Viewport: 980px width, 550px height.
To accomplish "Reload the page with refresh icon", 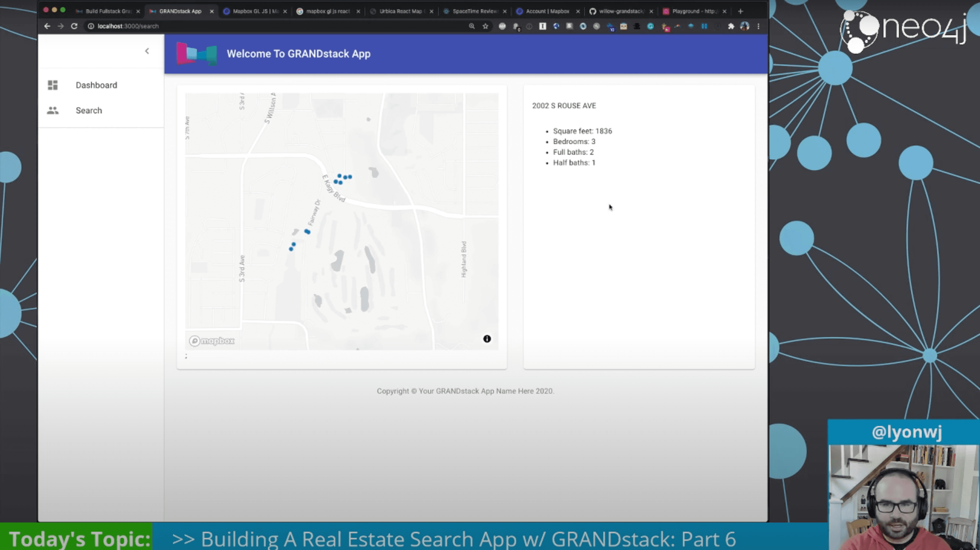I will click(x=74, y=26).
